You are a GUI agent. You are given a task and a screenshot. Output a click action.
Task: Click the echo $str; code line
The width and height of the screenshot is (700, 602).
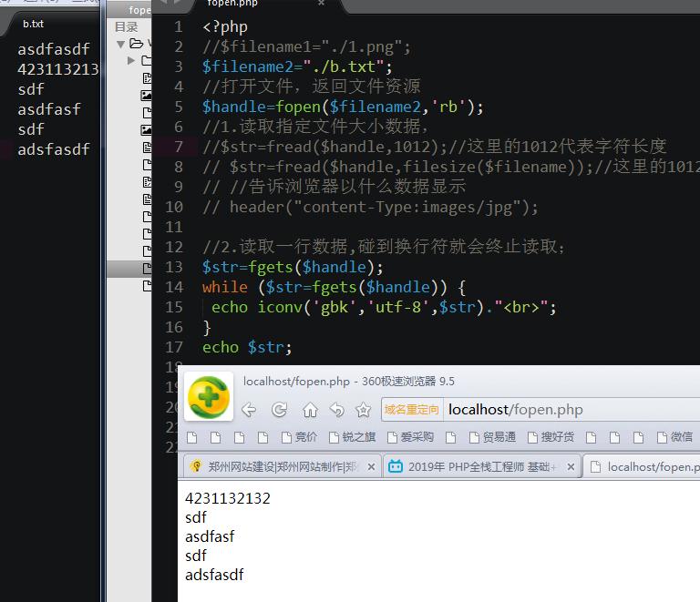pyautogui.click(x=247, y=347)
